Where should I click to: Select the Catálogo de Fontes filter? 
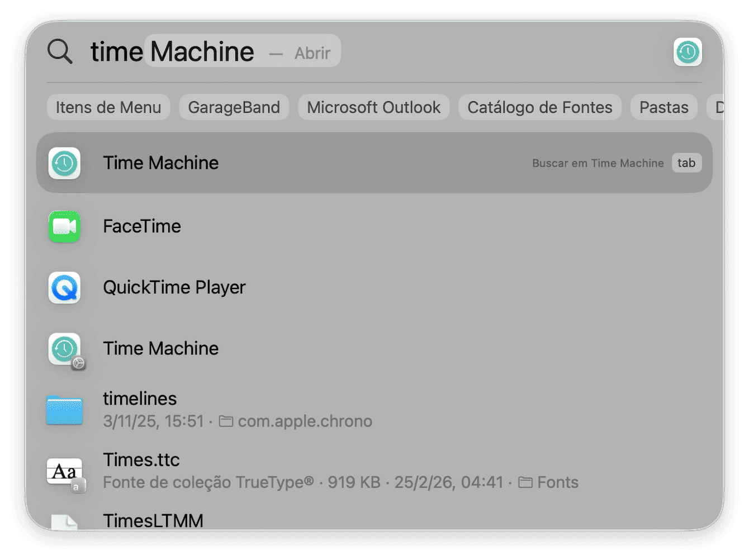point(540,107)
